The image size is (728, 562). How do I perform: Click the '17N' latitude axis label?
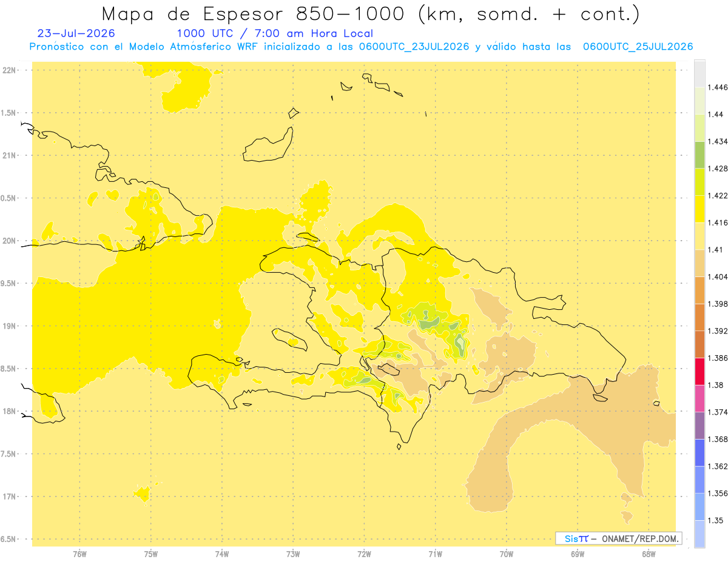(x=8, y=497)
